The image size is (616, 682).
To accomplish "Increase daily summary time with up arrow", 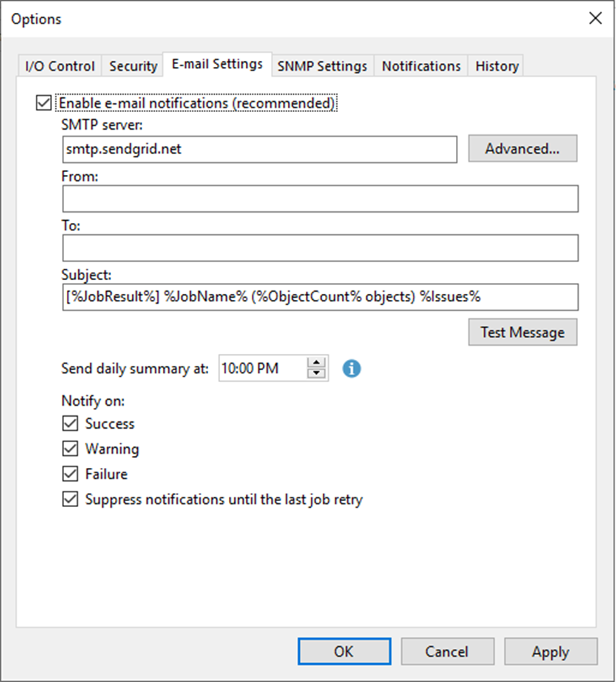I will click(316, 363).
